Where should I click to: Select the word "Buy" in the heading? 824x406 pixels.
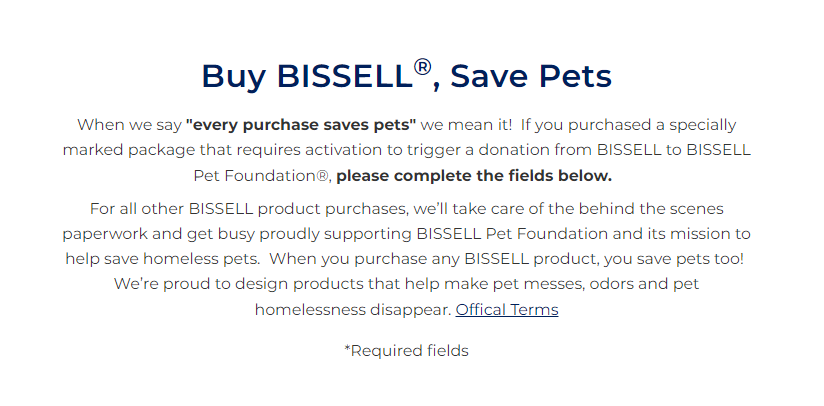pos(233,77)
